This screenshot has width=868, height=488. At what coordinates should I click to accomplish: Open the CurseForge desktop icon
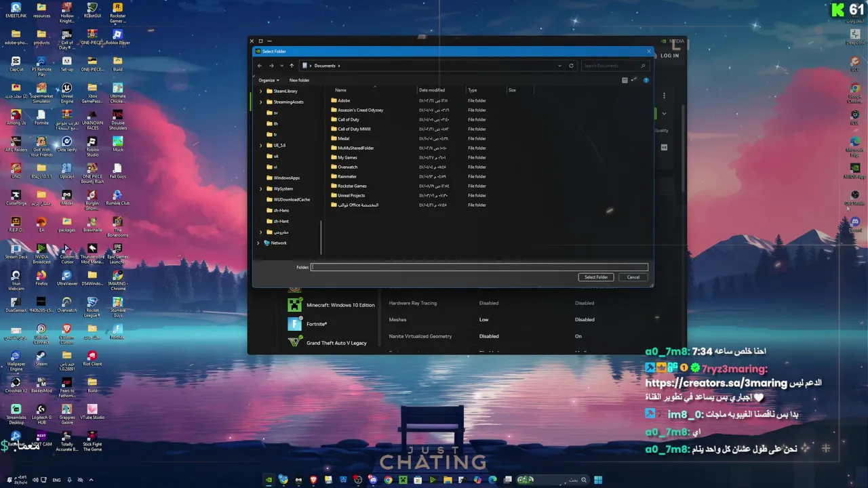pyautogui.click(x=16, y=197)
